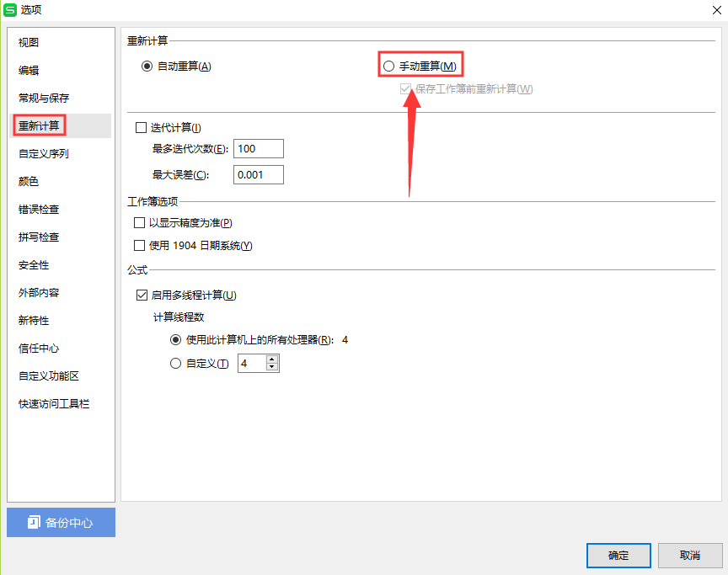Click the WPS spreadsheet logo icon
Screen dimensions: 728x575
click(x=10, y=10)
